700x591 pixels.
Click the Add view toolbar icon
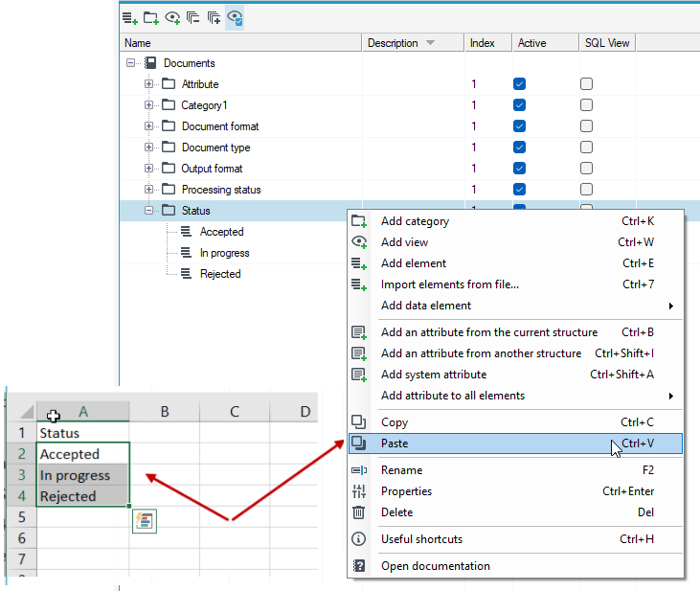pos(172,18)
